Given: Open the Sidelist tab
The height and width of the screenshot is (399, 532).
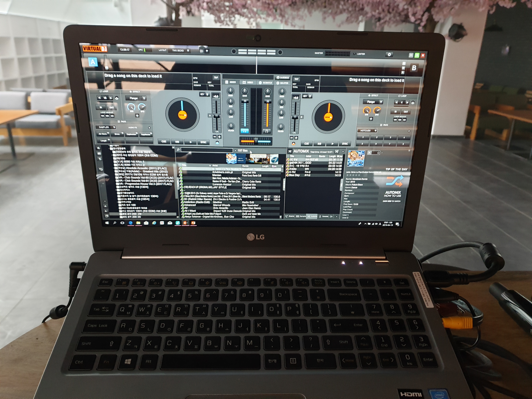Looking at the screenshot, I should 290,217.
